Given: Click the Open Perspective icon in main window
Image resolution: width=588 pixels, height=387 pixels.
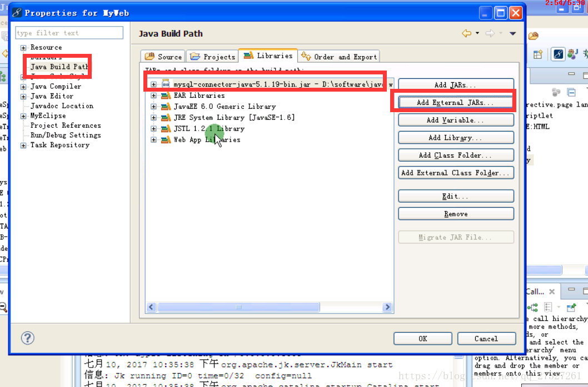Looking at the screenshot, I should pos(538,55).
